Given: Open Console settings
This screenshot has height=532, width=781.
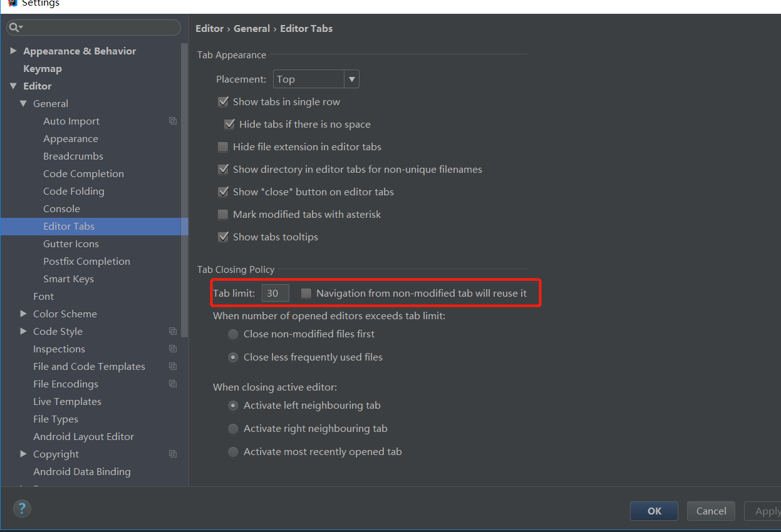Looking at the screenshot, I should (61, 208).
